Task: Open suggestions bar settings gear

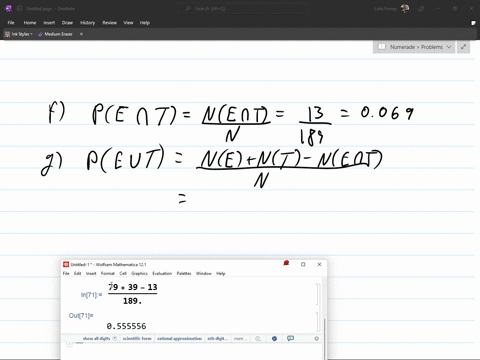Action: [316, 338]
